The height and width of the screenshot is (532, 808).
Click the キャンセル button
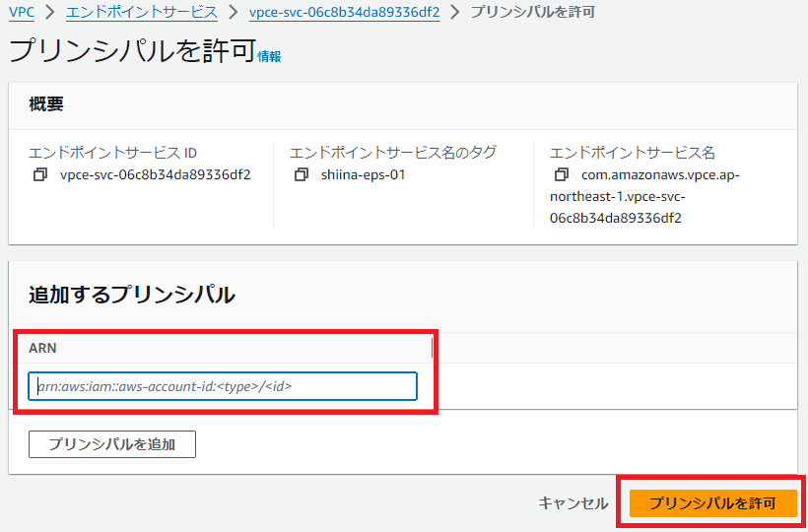point(573,503)
